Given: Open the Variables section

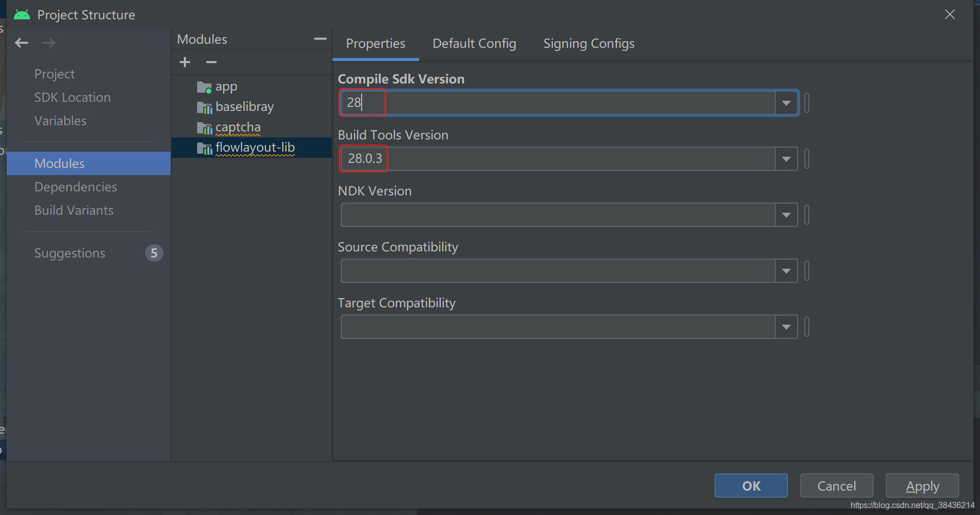Looking at the screenshot, I should coord(60,121).
